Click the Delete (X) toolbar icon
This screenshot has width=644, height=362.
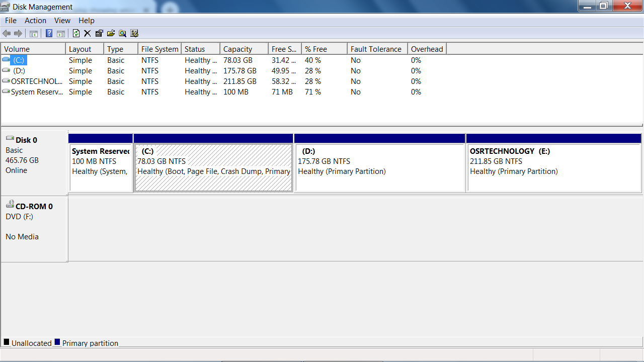click(x=87, y=34)
